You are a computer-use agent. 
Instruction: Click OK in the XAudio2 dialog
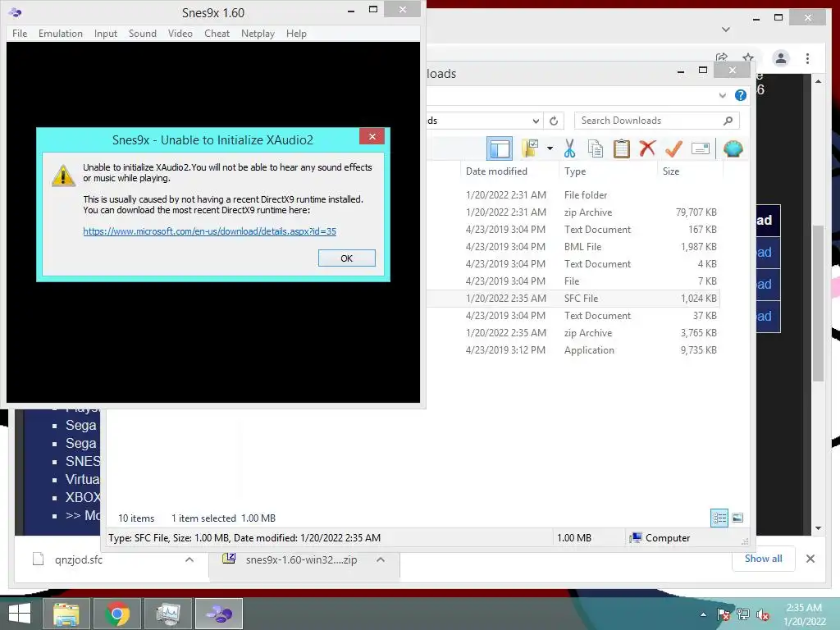click(x=347, y=258)
